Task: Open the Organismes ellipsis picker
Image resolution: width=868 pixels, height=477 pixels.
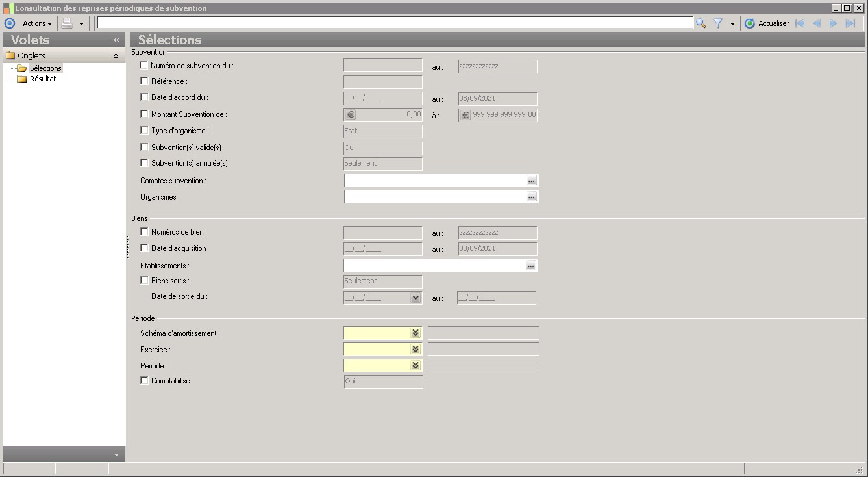Action: (531, 197)
